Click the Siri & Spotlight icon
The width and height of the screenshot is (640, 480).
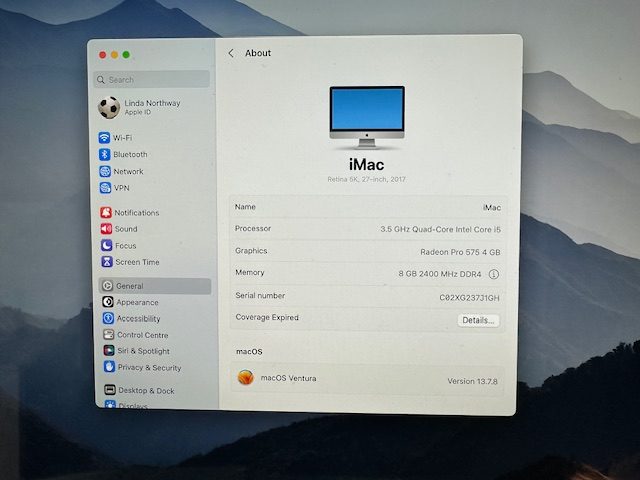[109, 351]
